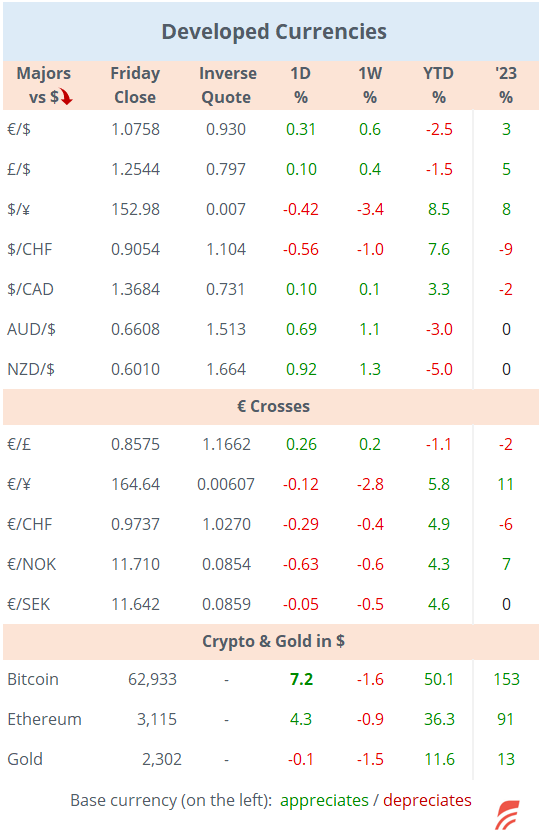This screenshot has height=835, width=539.
Task: Click the Majors vs $ column header
Action: 44,85
